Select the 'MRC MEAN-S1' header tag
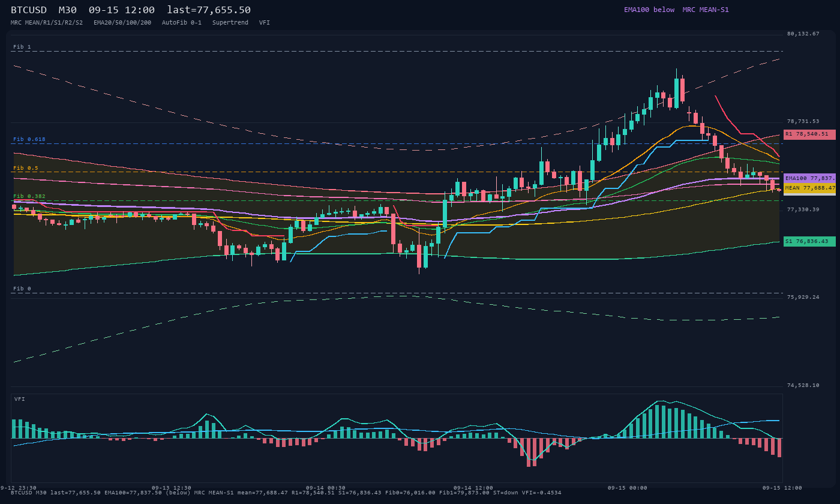Image resolution: width=840 pixels, height=504 pixels. pos(706,10)
